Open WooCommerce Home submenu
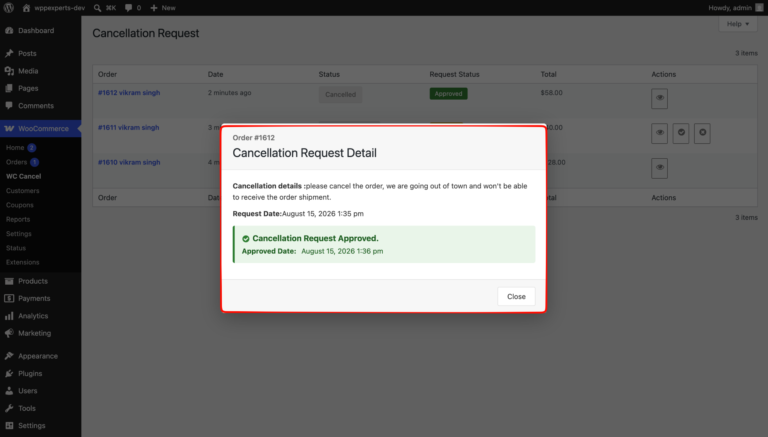The image size is (768, 437). pos(15,147)
